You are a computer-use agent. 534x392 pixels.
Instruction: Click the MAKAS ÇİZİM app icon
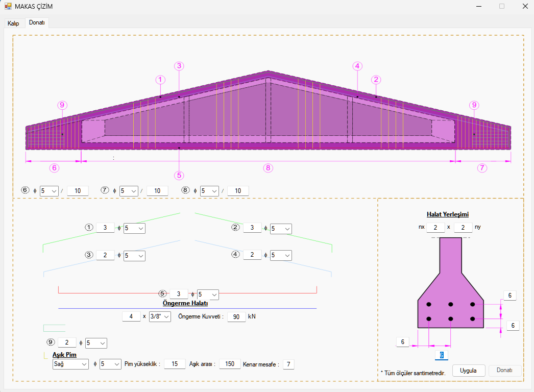pos(8,6)
